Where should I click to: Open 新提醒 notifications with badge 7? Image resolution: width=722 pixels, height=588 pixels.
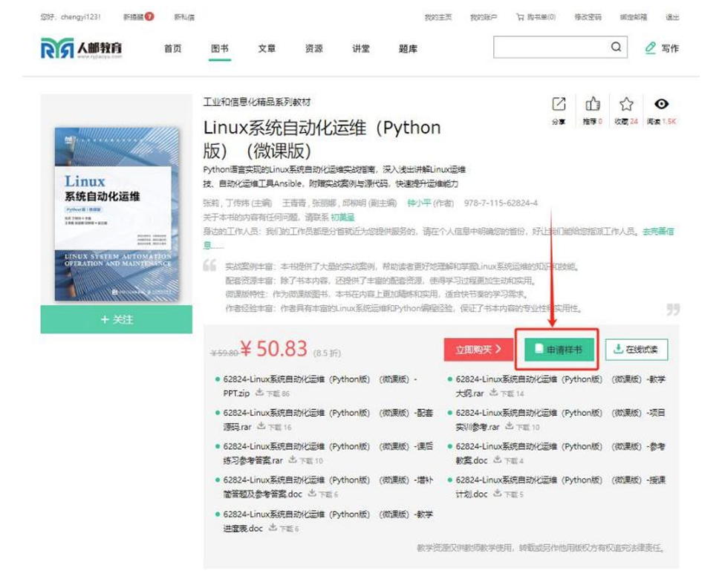pyautogui.click(x=139, y=17)
